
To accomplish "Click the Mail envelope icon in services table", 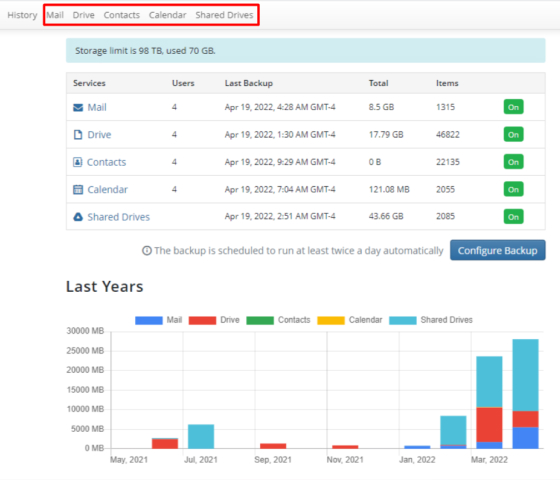I will coord(78,108).
